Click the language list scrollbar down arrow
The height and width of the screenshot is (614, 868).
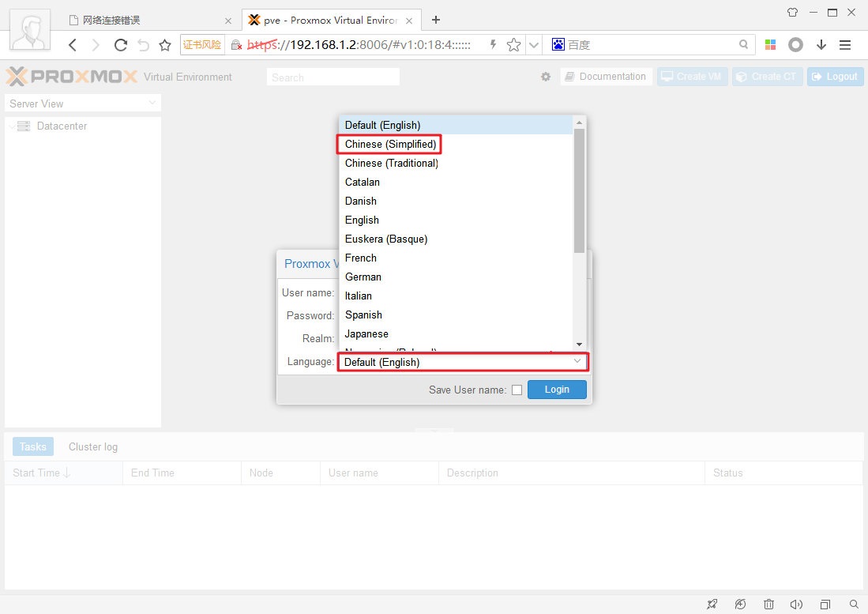coord(580,345)
